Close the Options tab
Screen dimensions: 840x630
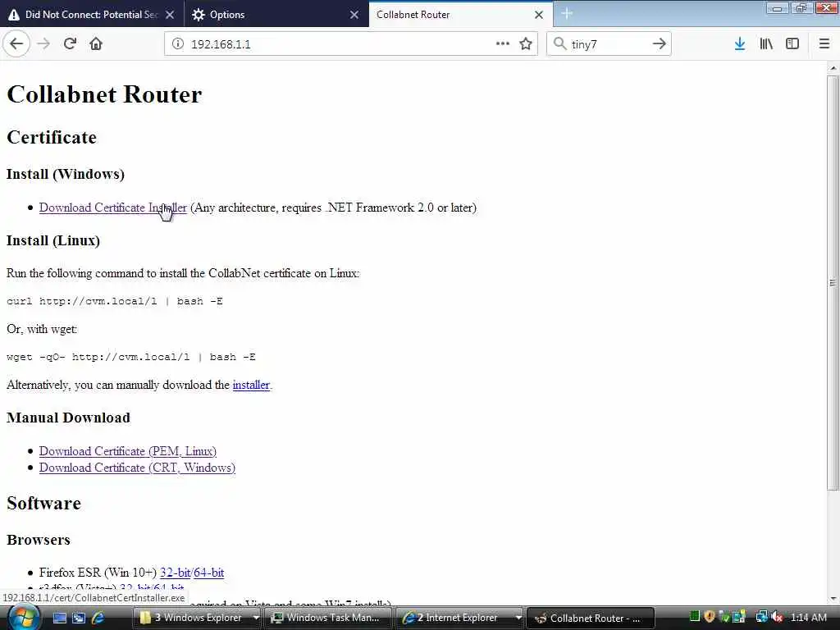pyautogui.click(x=354, y=15)
